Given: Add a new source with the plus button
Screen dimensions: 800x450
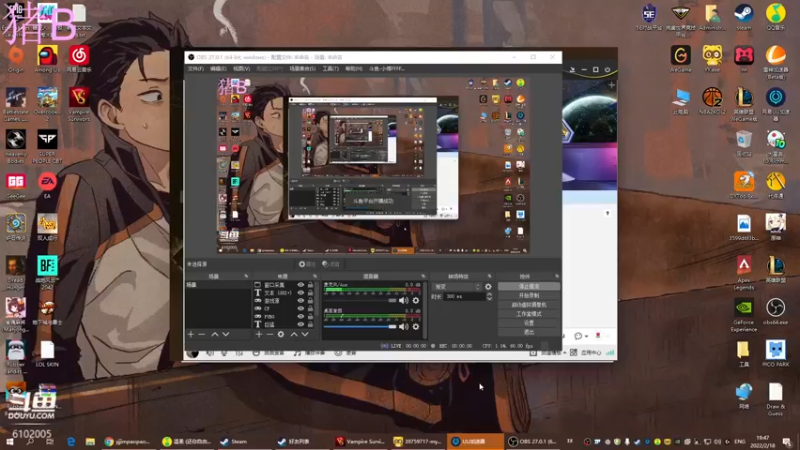Looking at the screenshot, I should [259, 334].
